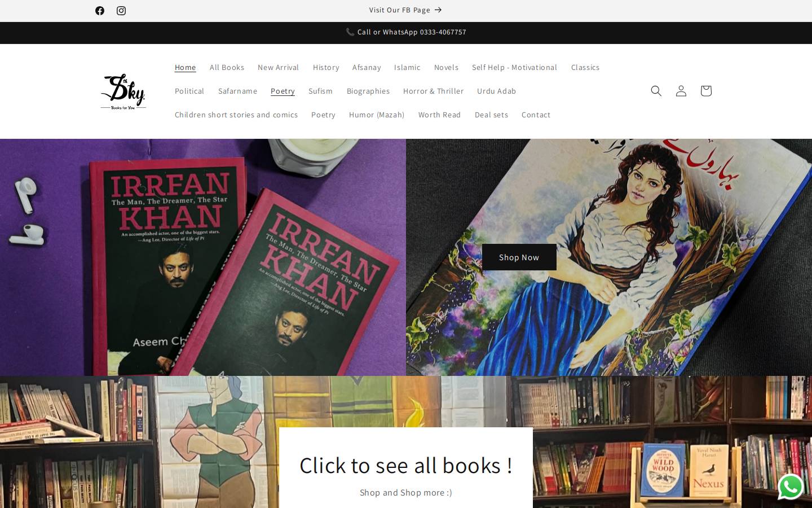Viewport: 812px width, 508px height.
Task: Open the Sufism category
Action: point(320,91)
